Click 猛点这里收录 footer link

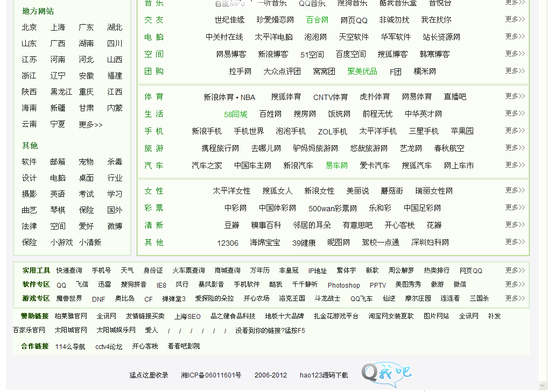[149, 375]
